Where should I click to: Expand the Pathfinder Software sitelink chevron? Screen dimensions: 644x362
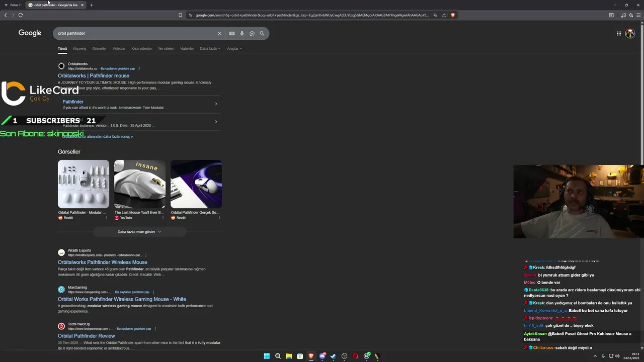tap(216, 122)
